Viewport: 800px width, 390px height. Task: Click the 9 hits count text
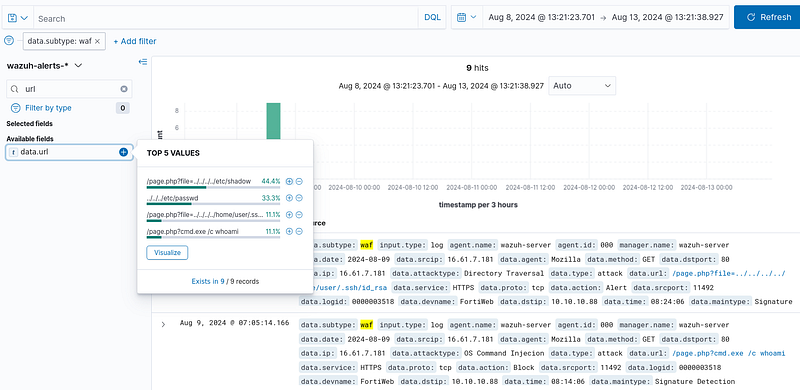[477, 67]
